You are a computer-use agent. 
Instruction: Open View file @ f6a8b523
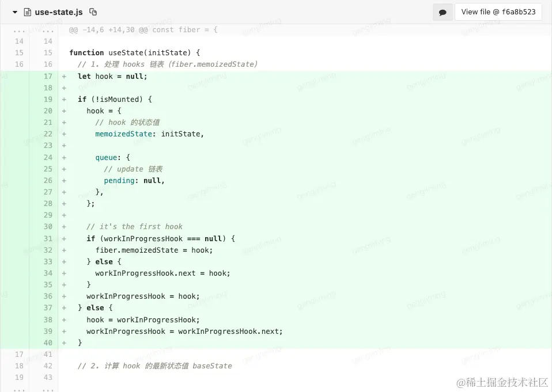point(498,12)
